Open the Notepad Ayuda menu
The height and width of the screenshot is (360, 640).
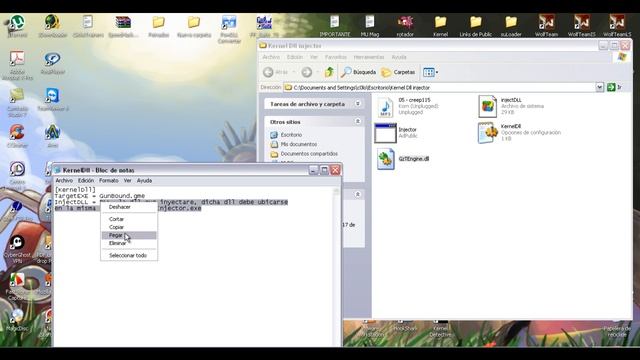pos(144,180)
